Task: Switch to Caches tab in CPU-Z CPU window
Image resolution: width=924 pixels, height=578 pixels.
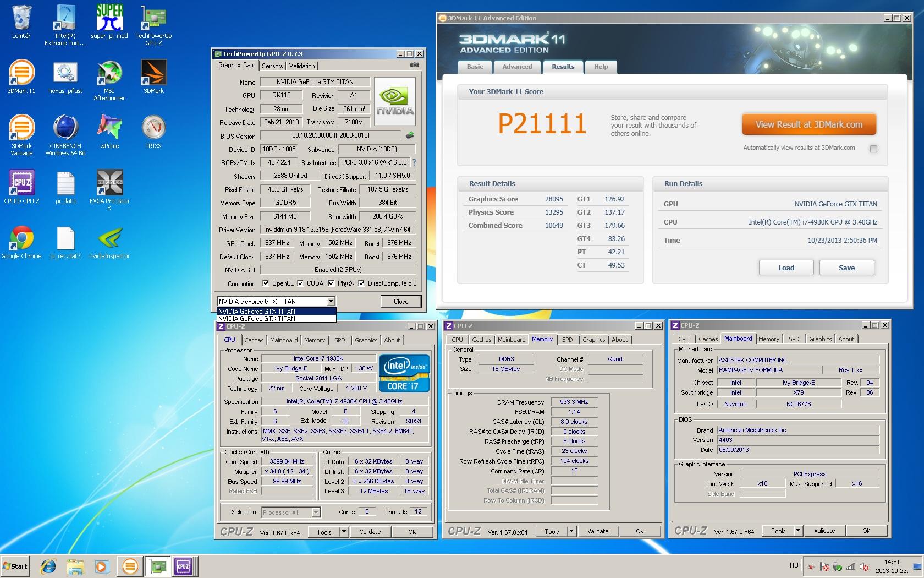Action: (254, 340)
